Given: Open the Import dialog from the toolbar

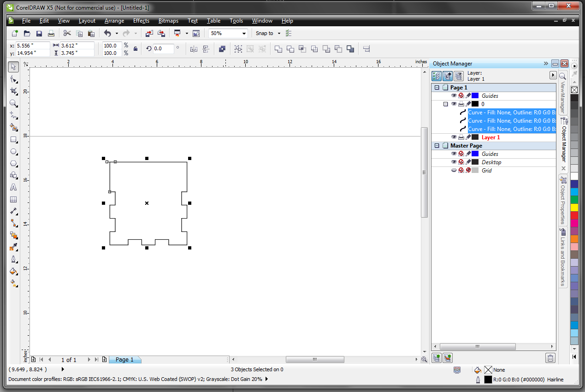Looking at the screenshot, I should (148, 33).
